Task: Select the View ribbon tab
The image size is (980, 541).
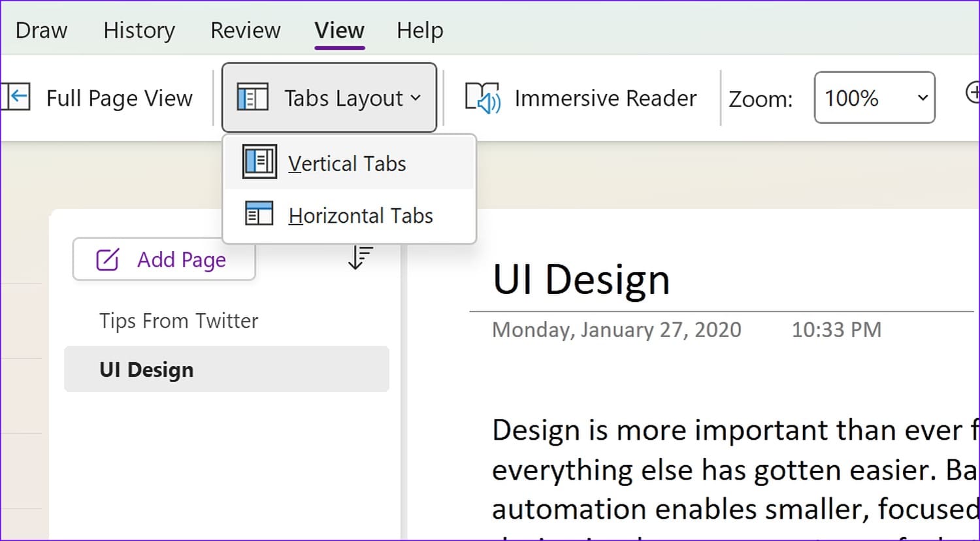Action: pyautogui.click(x=339, y=30)
